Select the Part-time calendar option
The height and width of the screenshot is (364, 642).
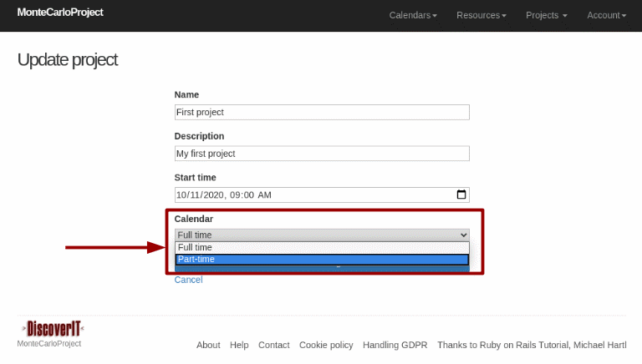(322, 260)
